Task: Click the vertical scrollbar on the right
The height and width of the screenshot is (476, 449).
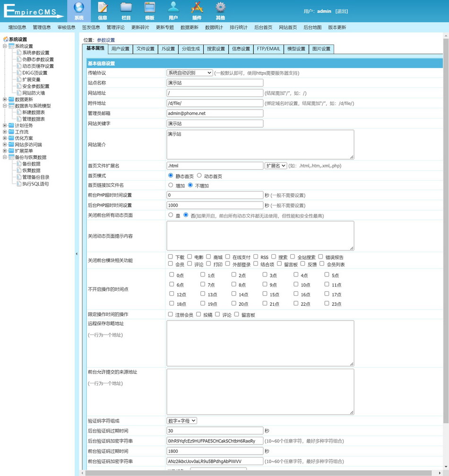Action: click(446, 231)
